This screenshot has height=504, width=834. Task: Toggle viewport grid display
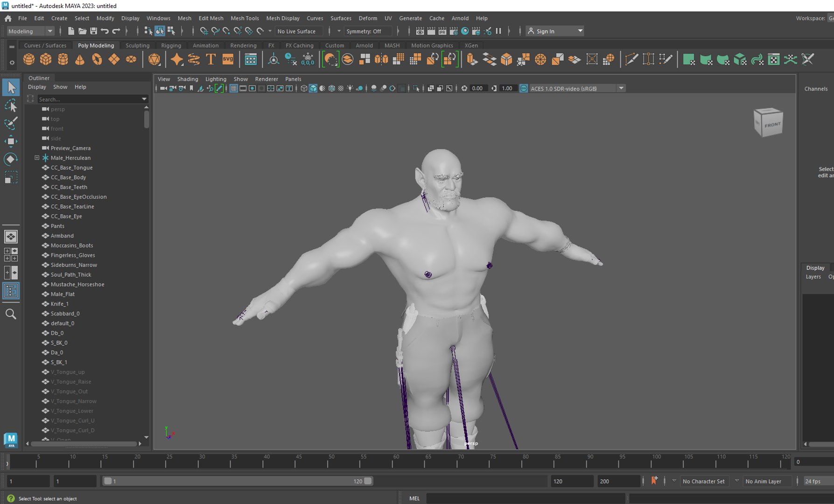[x=233, y=88]
